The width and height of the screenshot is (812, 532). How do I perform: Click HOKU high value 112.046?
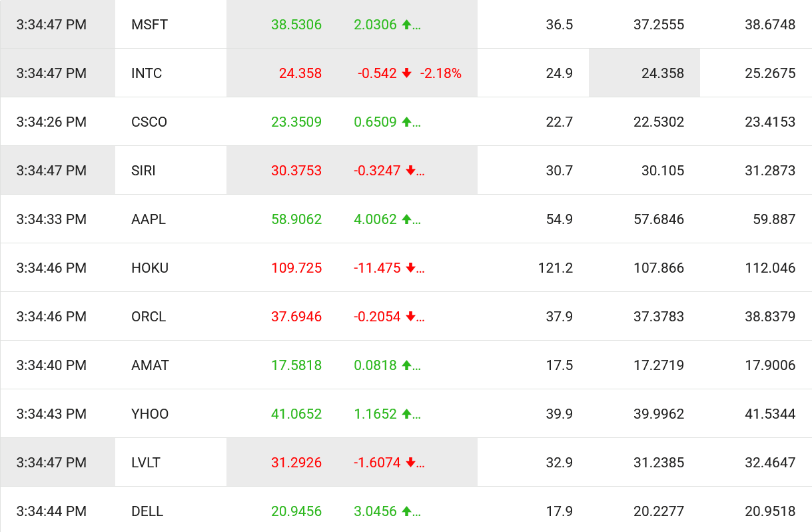point(770,268)
